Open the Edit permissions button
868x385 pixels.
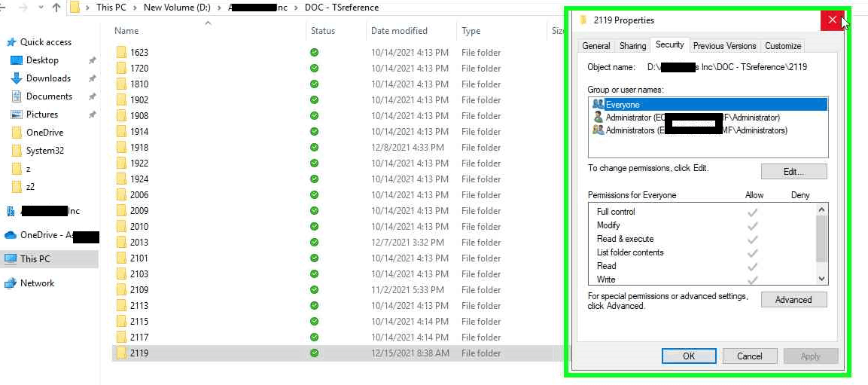tap(793, 172)
